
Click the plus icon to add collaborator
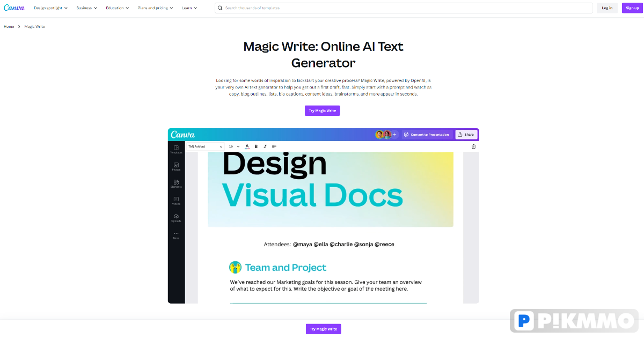(394, 135)
